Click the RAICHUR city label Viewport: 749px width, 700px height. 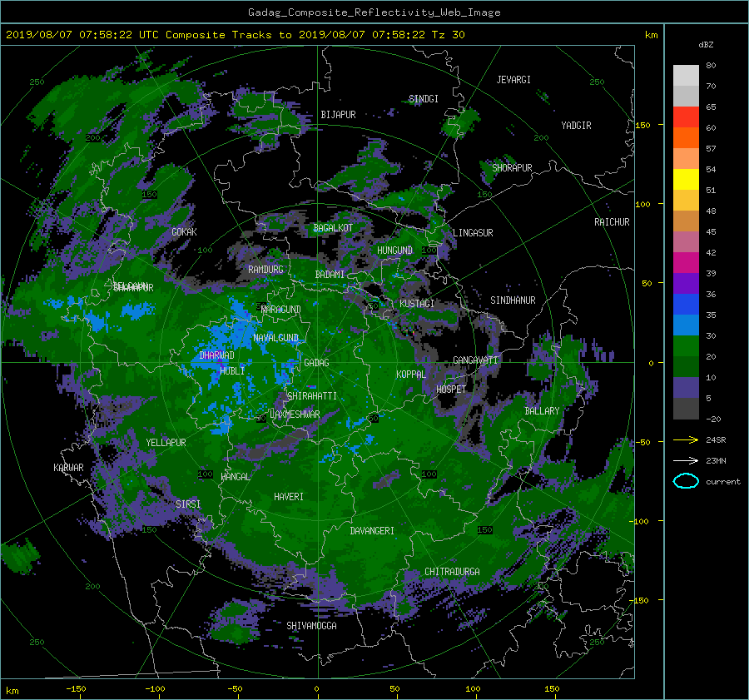pos(612,222)
